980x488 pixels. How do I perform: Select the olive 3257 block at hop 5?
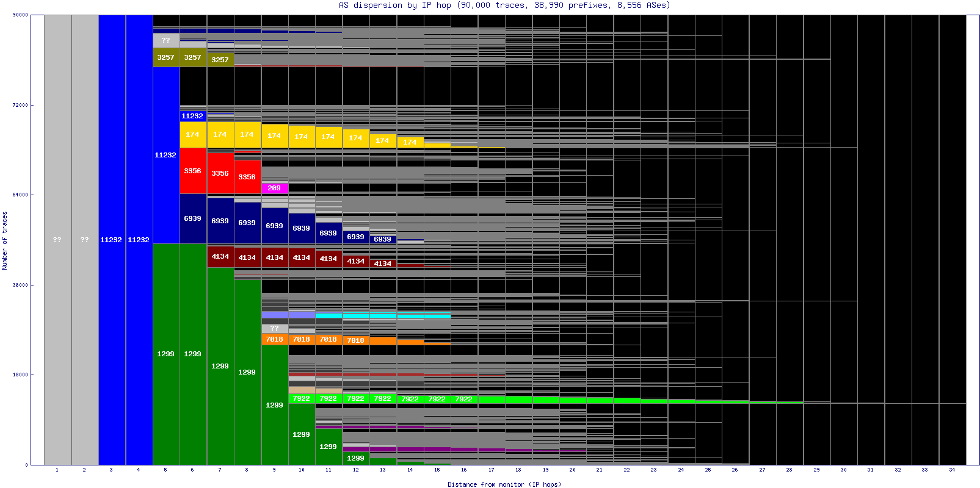[166, 57]
